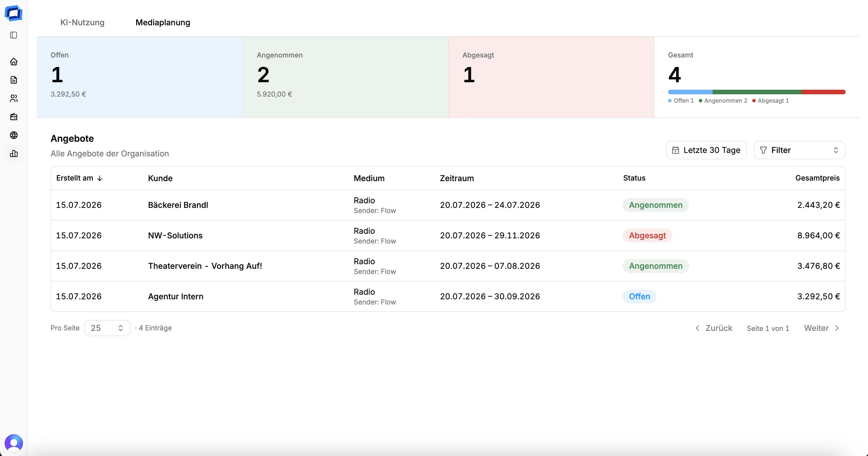Screen dimensions: 868x456
Task: Click Angenommen badge for Bäckerei Brandl
Action: 655,205
